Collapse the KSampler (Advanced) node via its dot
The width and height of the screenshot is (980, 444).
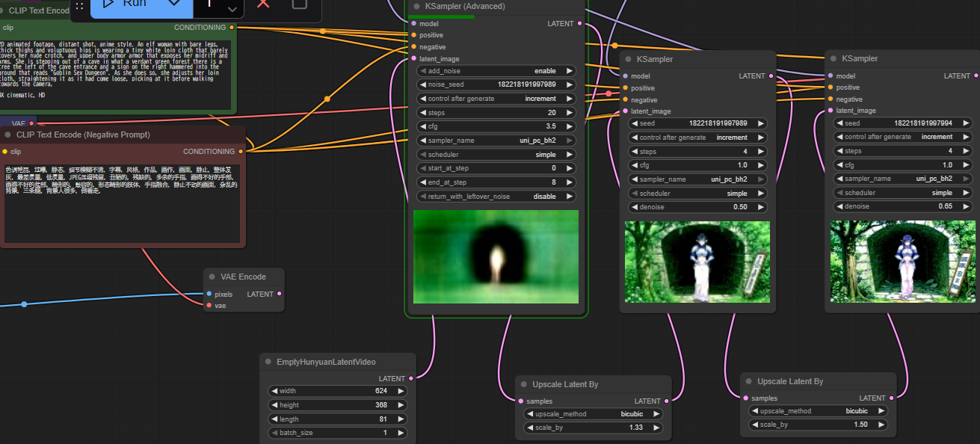[416, 7]
